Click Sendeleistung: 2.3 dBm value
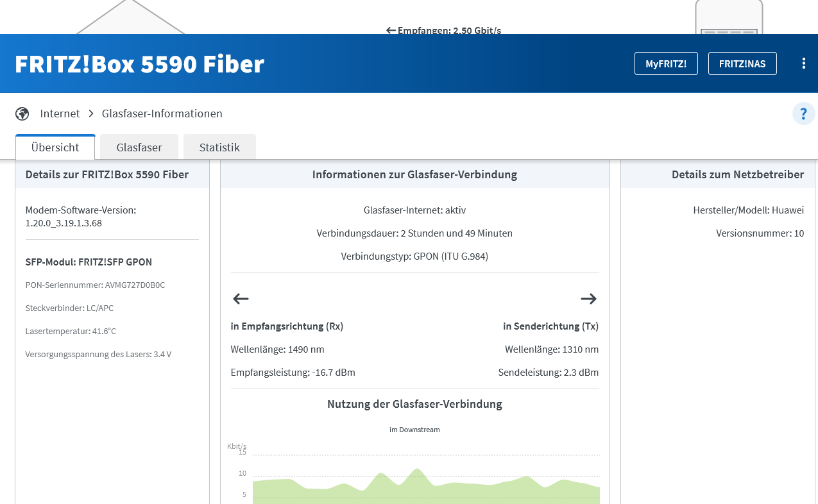The width and height of the screenshot is (818, 504). (x=549, y=372)
